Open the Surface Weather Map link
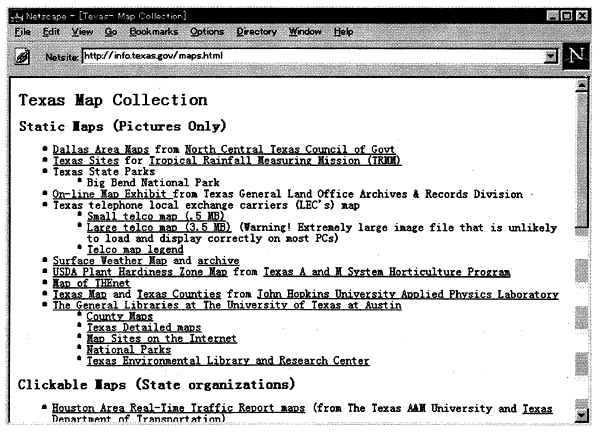The width and height of the screenshot is (600, 433). coord(110,260)
